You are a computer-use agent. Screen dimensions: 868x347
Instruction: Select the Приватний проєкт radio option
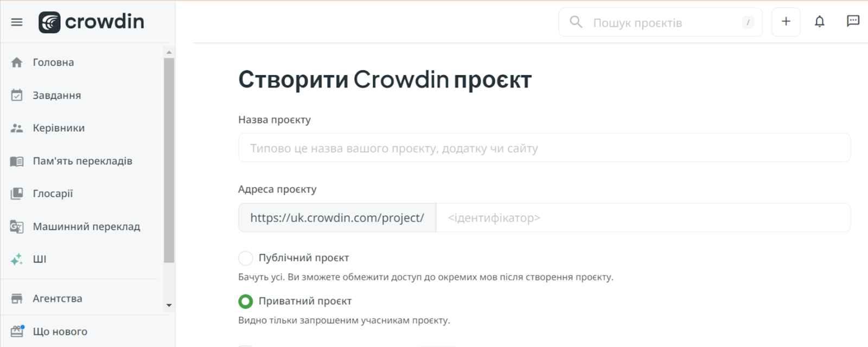pos(246,301)
